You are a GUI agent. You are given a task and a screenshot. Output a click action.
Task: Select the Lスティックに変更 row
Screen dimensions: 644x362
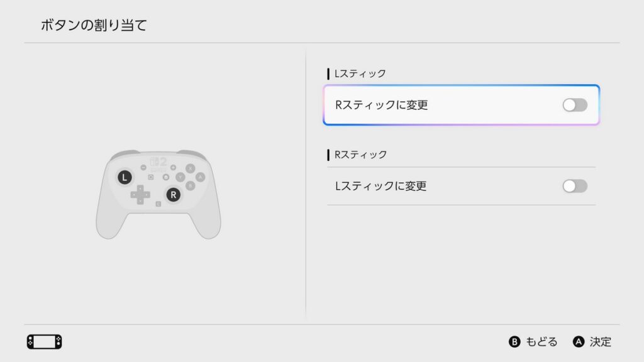coord(461,186)
